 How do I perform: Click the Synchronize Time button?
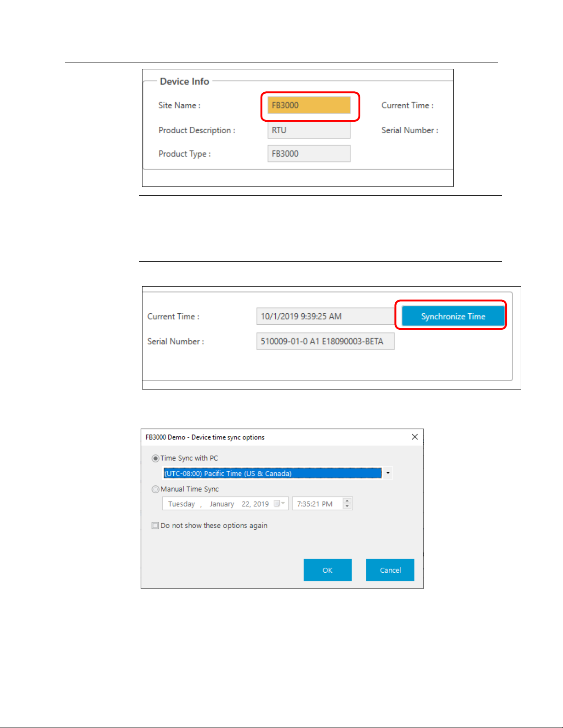click(x=453, y=316)
